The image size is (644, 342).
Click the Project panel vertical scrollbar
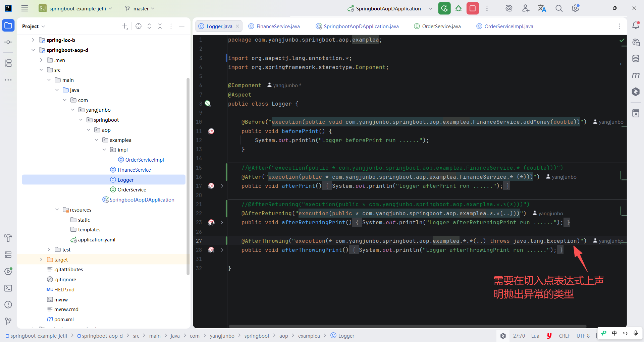[x=188, y=176]
